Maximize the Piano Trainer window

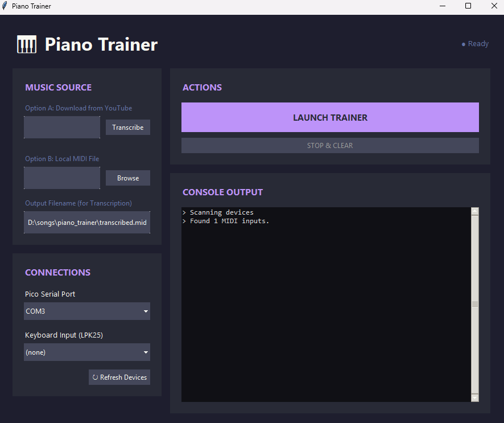click(x=468, y=6)
